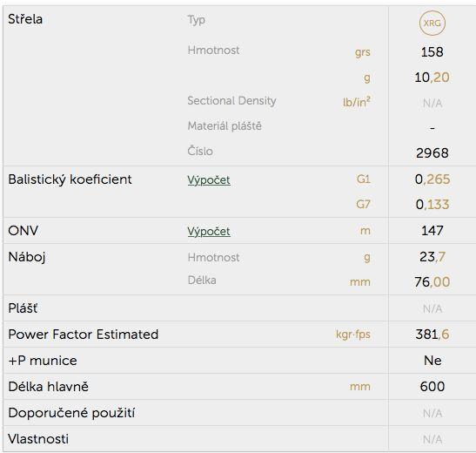
Task: Click Power Factor Estimated value 381,6
Action: click(x=432, y=335)
